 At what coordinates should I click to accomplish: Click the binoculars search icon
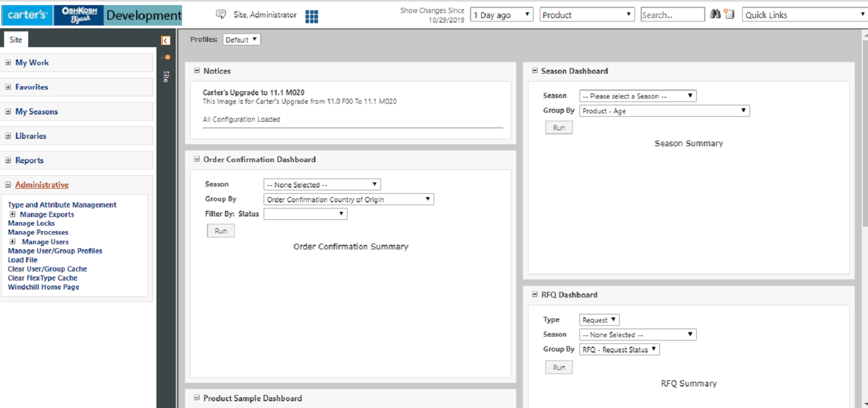[715, 15]
